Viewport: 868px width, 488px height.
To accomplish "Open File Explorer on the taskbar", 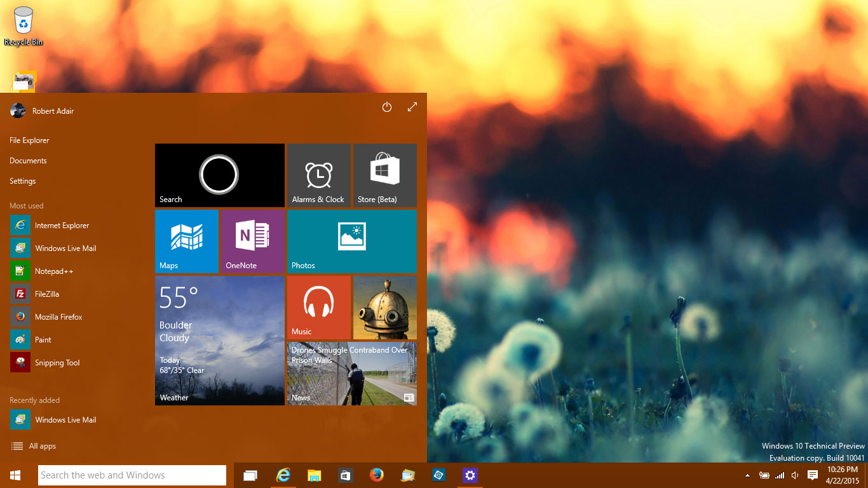I will click(314, 475).
